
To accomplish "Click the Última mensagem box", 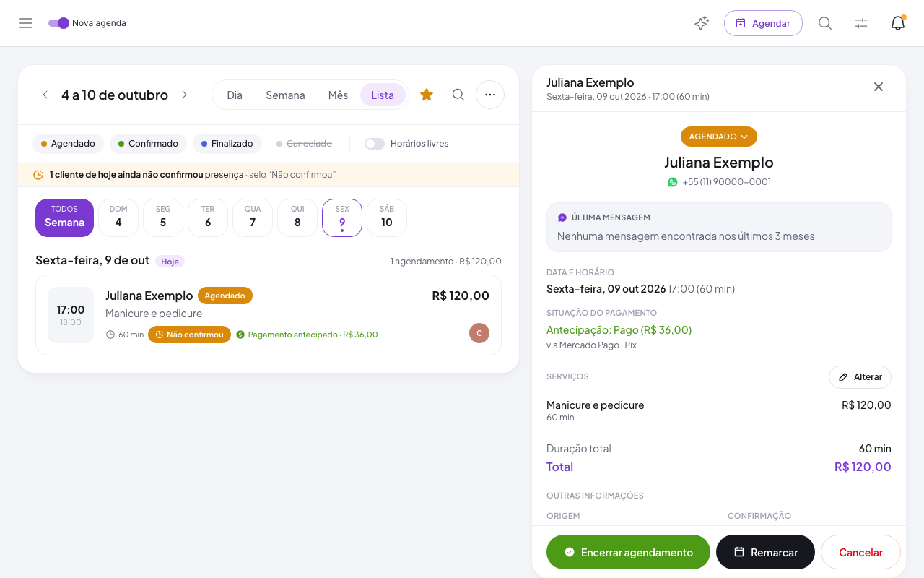I will [x=719, y=227].
